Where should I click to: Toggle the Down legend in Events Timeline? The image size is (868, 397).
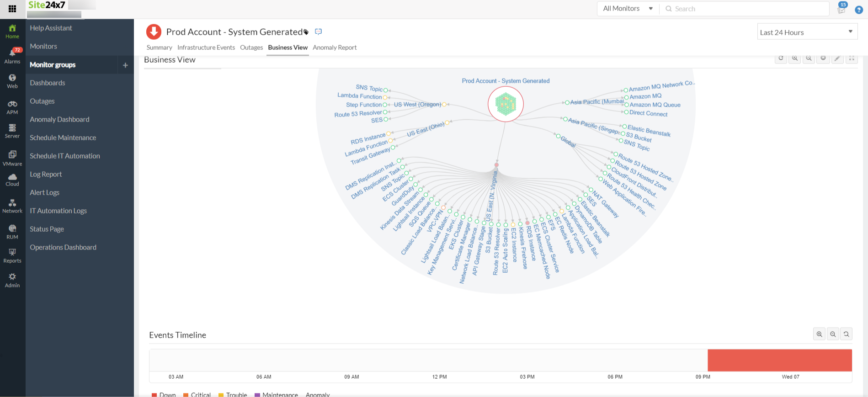[164, 395]
